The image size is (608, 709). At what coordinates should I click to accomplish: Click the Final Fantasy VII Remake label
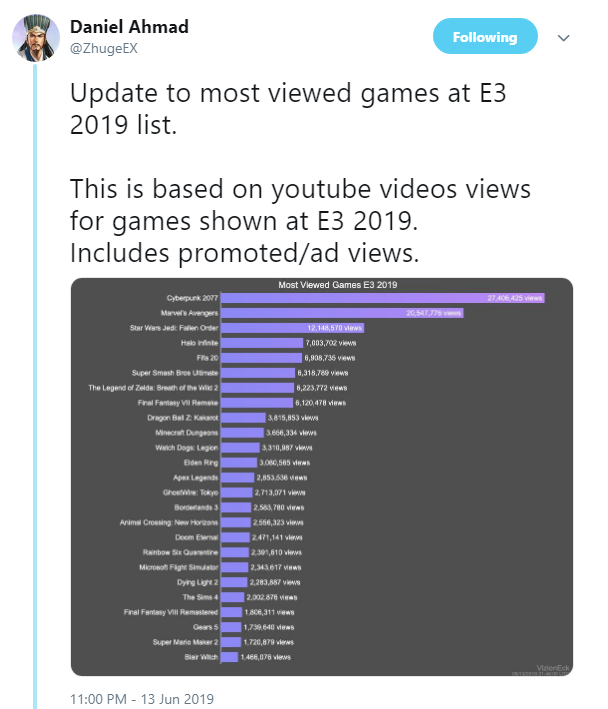(178, 402)
